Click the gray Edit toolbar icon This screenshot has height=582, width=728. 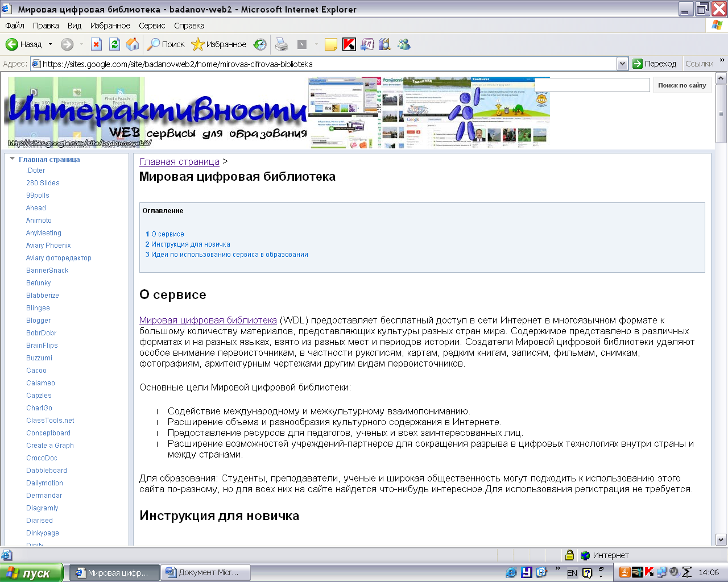tap(302, 44)
